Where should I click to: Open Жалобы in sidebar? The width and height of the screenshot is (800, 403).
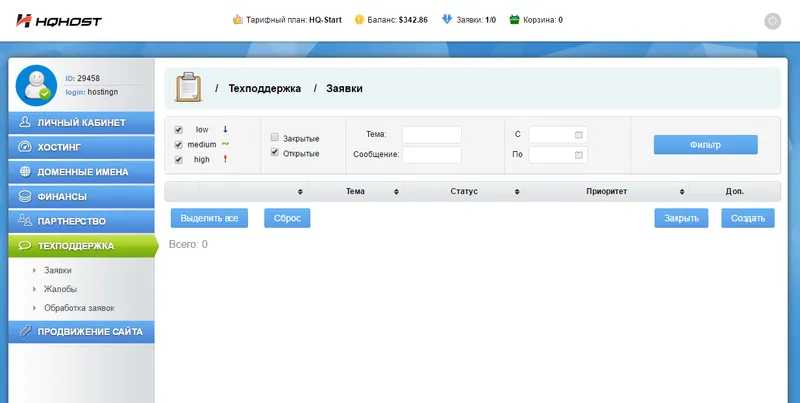(60, 289)
